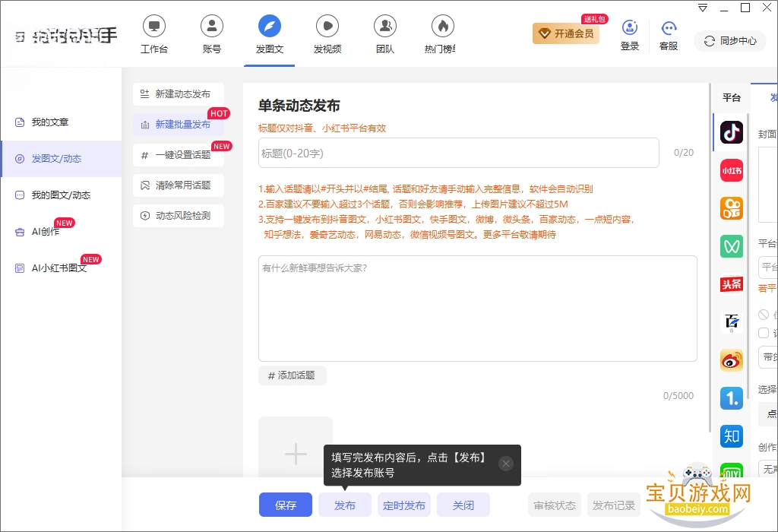Image resolution: width=778 pixels, height=532 pixels.
Task: Select the Yidian 1. platform icon
Action: 732,398
